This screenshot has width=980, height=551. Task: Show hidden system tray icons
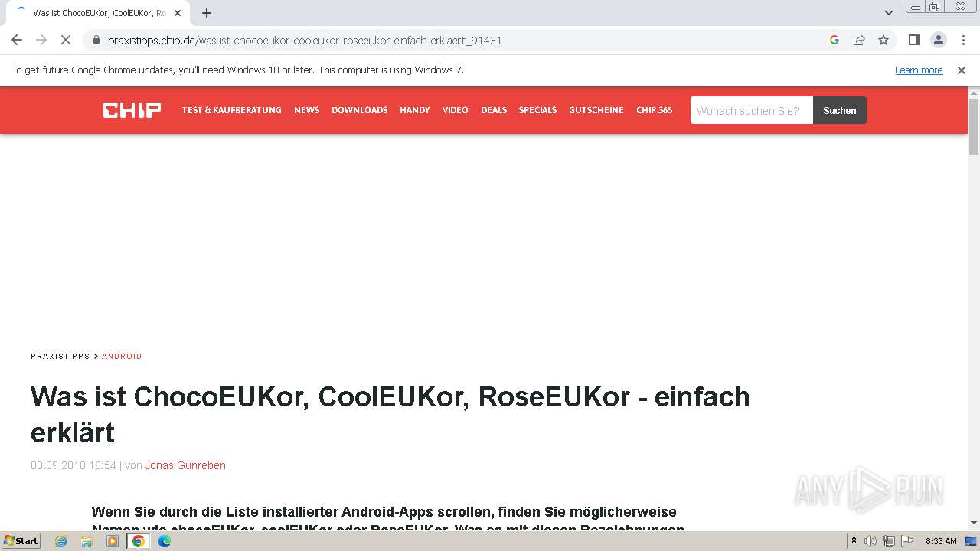point(854,541)
